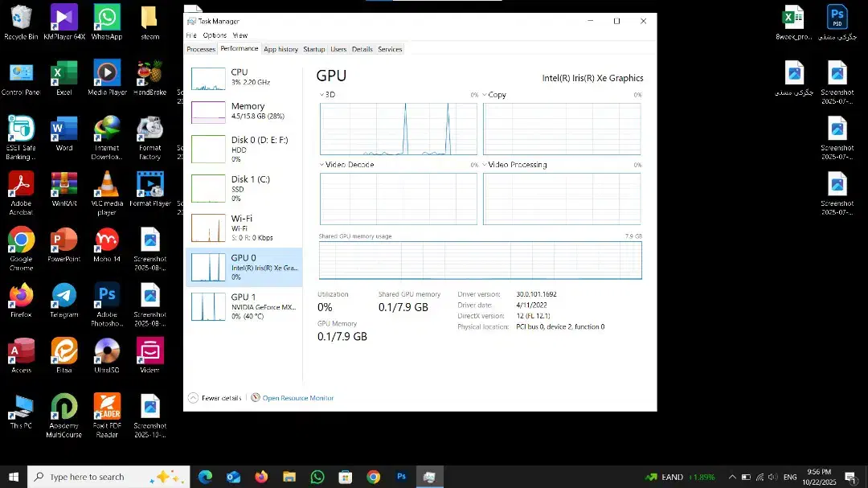This screenshot has height=488, width=868.
Task: Expand the 3D engine graph dropdown
Action: 323,95
